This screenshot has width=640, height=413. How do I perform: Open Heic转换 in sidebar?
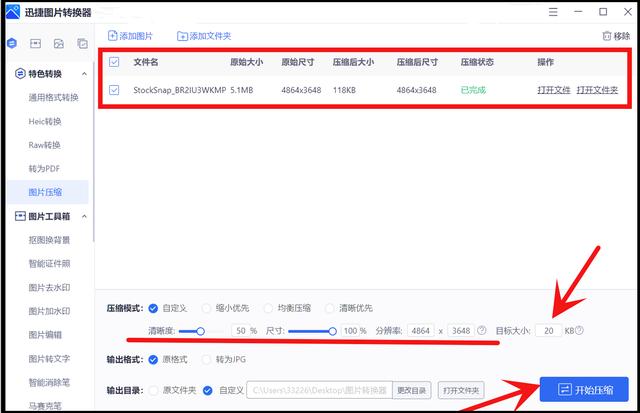pyautogui.click(x=45, y=121)
